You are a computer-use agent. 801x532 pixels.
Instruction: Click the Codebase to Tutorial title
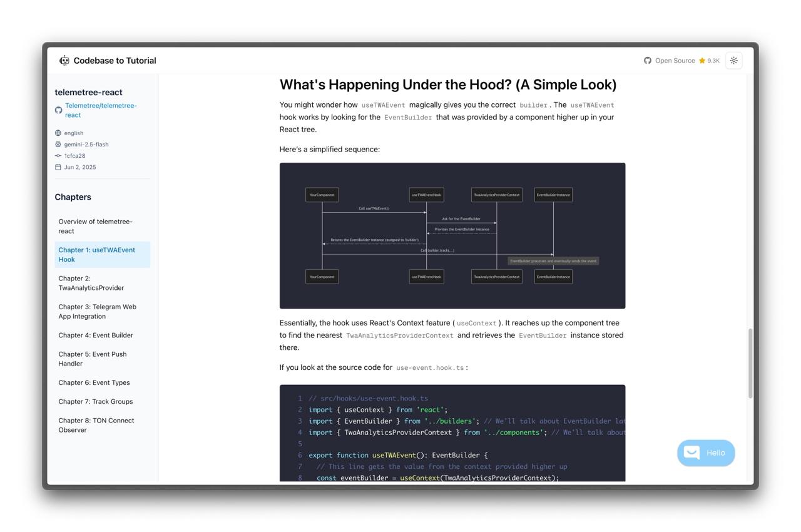click(x=115, y=61)
